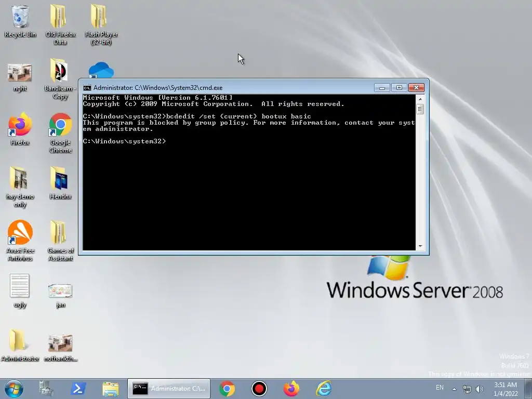532x399 pixels.
Task: Open the Administrator folder on desktop
Action: point(20,345)
